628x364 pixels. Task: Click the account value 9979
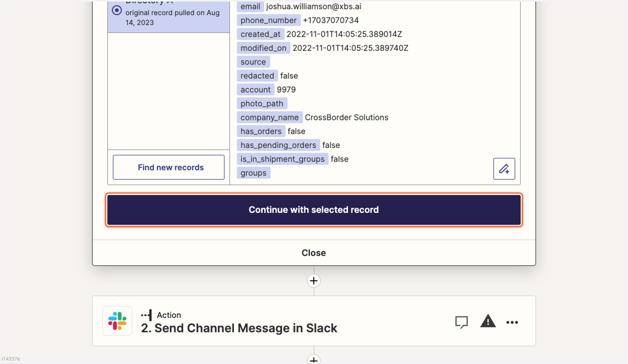point(286,89)
